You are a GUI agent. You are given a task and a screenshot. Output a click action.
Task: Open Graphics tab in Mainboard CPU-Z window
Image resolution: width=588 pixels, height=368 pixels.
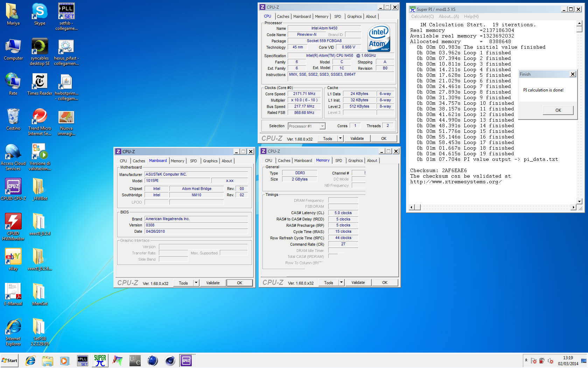[x=210, y=161]
